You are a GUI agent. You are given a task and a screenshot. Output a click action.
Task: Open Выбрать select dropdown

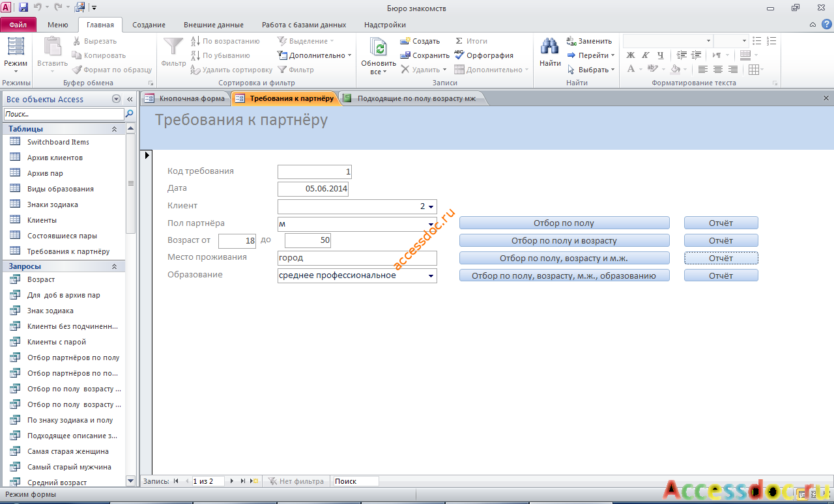tap(591, 70)
